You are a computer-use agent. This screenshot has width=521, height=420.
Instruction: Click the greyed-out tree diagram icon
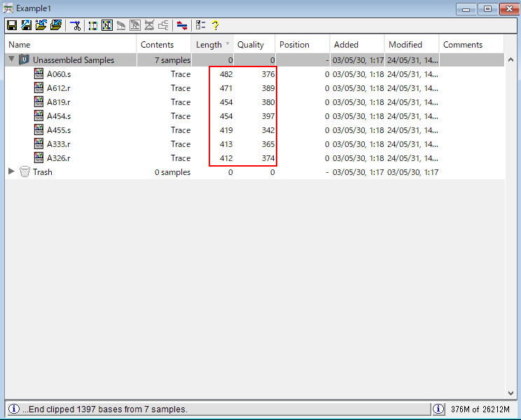point(163,26)
